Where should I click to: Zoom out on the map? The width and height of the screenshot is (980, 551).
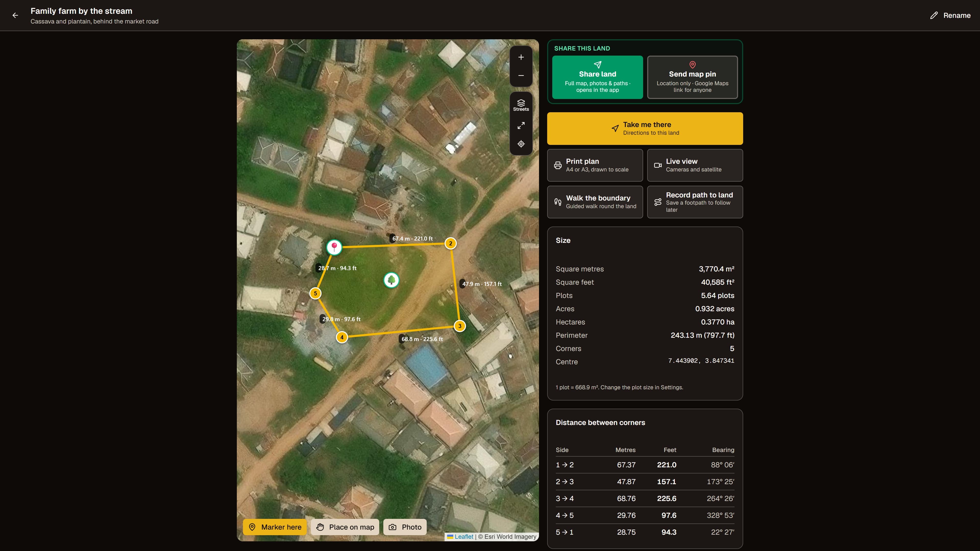pos(521,75)
